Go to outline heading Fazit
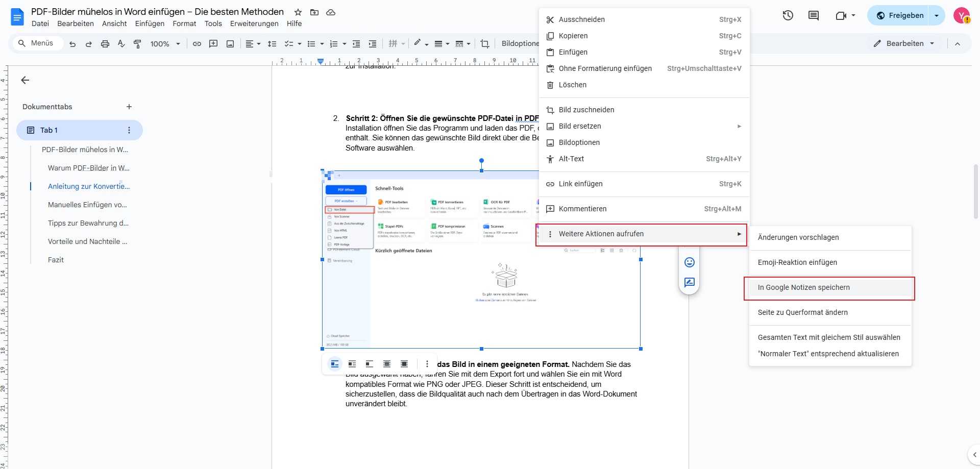980x469 pixels. point(56,260)
